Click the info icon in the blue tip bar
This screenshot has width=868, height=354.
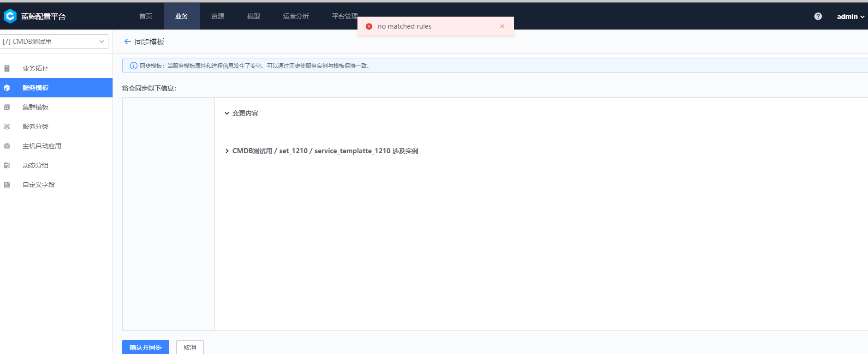point(134,66)
